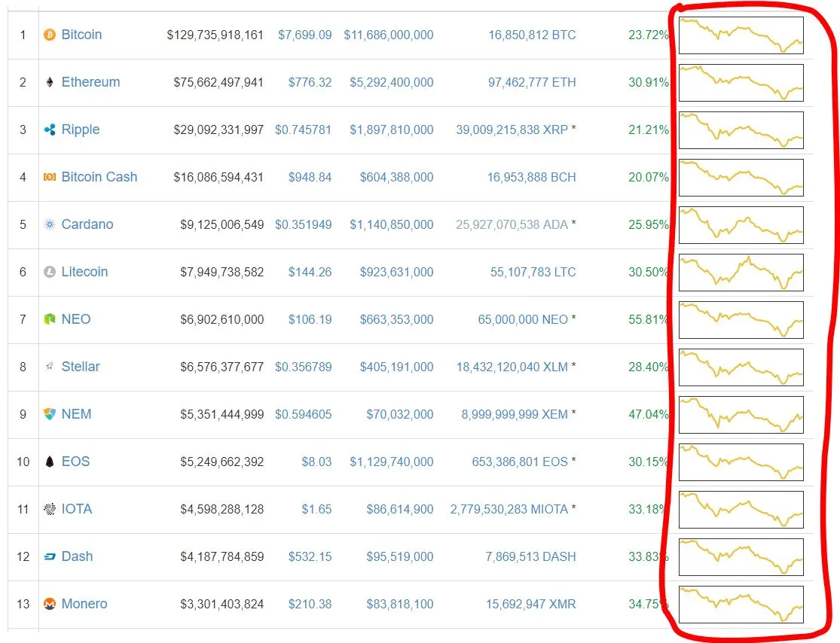Open Cardano price sparkline chart

tap(741, 225)
